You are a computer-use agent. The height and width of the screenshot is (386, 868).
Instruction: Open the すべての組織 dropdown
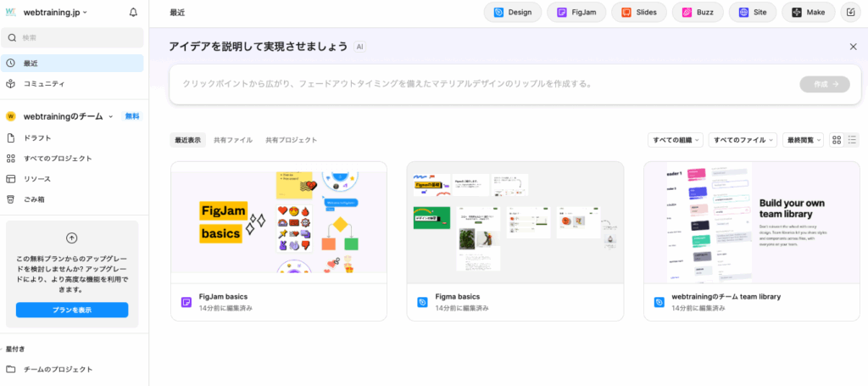[x=675, y=140]
